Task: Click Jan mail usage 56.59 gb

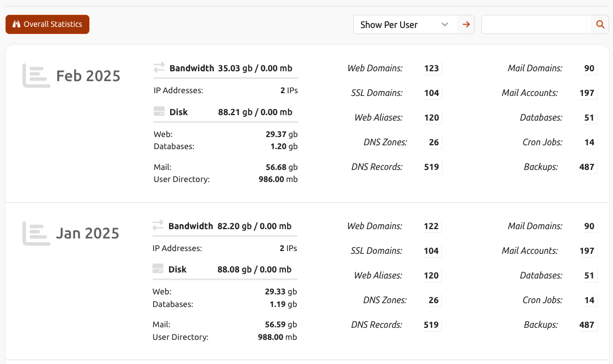Action: tap(280, 324)
